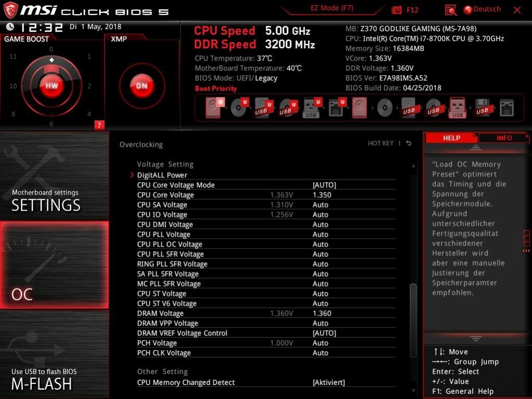Click the 12:32 time display

42,27
